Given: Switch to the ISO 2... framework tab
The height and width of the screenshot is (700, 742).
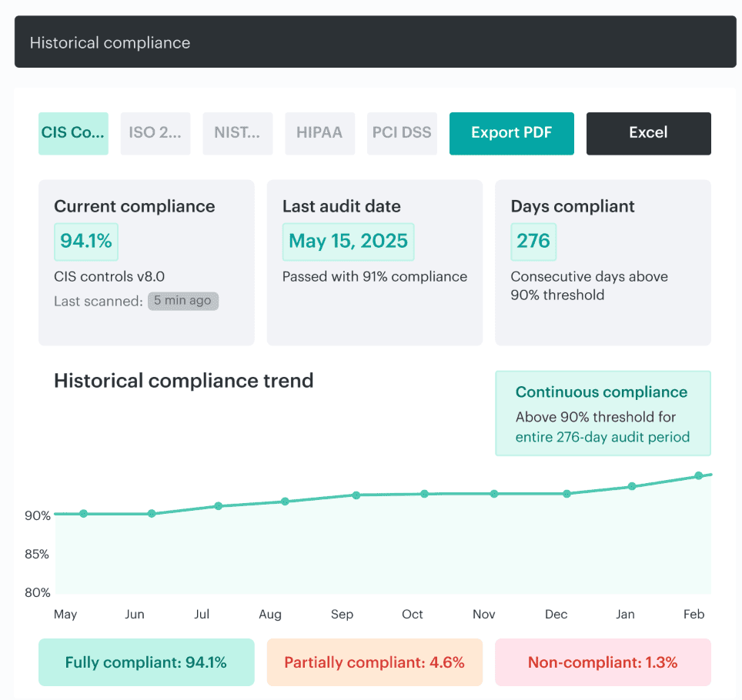Looking at the screenshot, I should 155,133.
